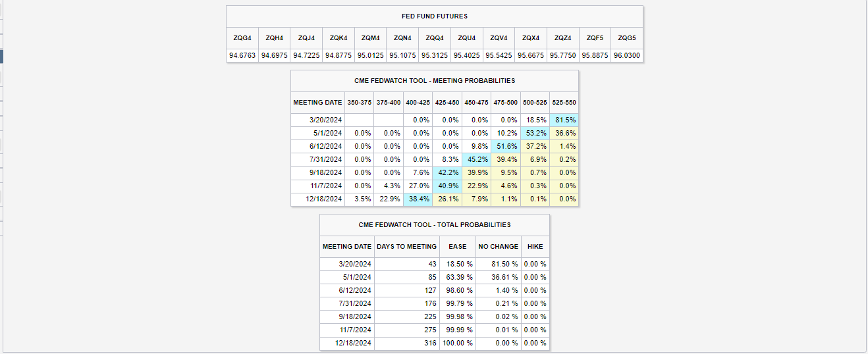
Task: Select the ZQN4 contract header
Action: coord(402,38)
